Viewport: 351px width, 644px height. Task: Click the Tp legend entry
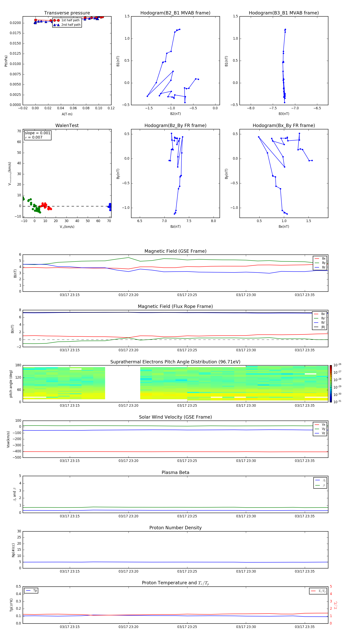coord(31,591)
